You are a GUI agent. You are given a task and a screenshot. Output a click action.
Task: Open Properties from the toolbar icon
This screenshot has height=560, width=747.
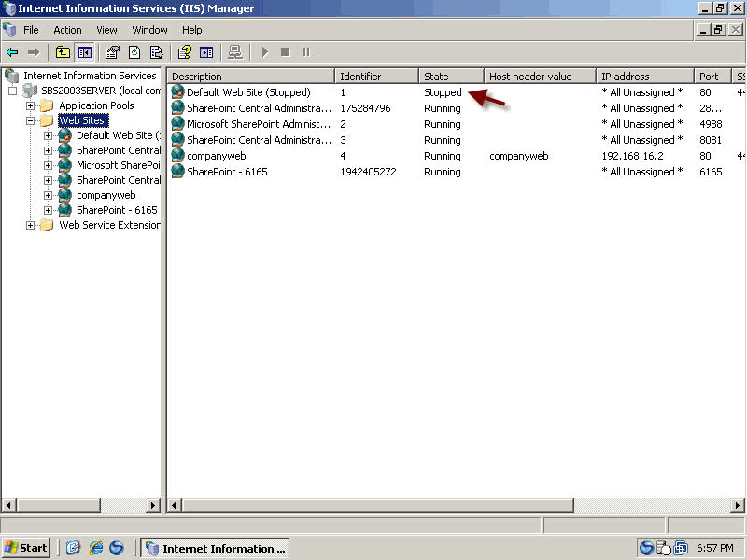[x=112, y=52]
